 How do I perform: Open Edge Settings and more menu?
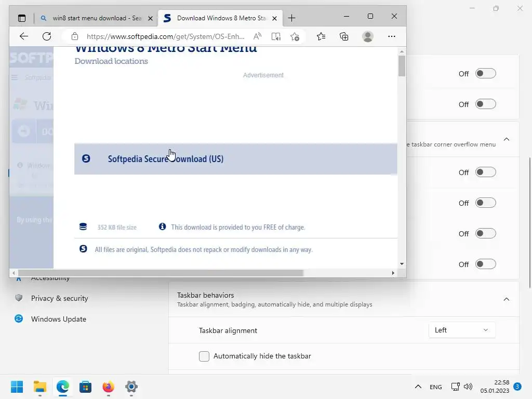(392, 36)
